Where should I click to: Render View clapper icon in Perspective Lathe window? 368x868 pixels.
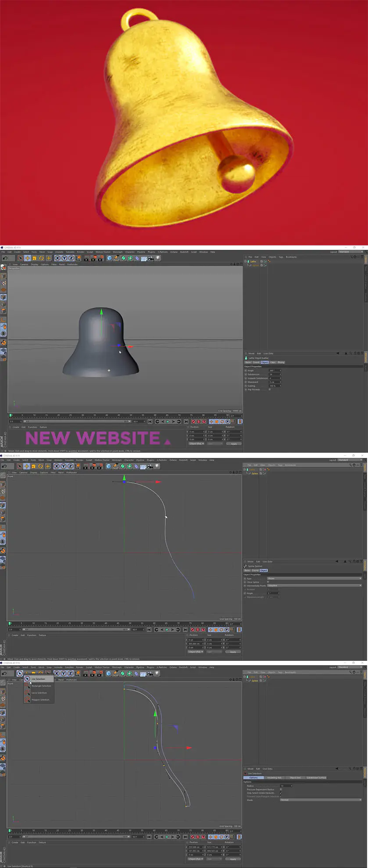86,258
